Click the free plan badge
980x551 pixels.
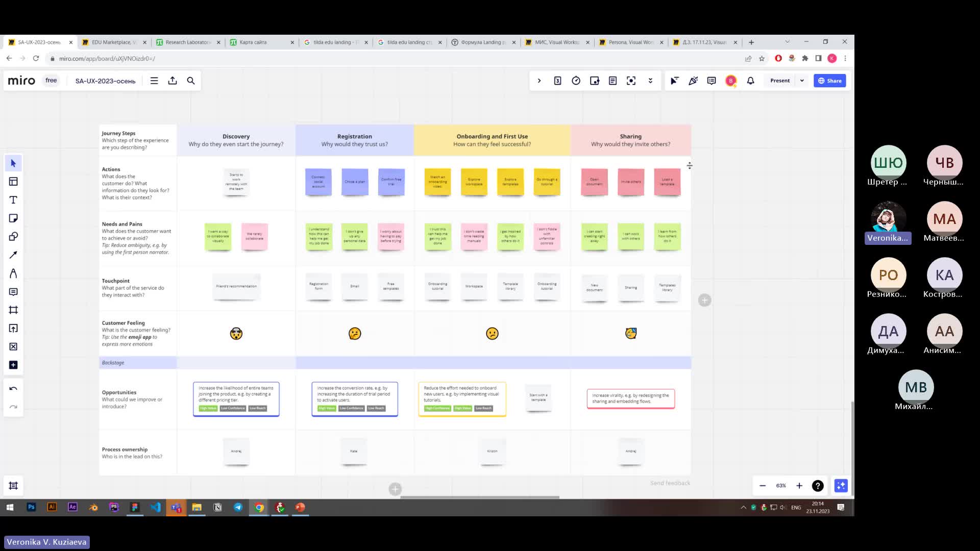[51, 81]
